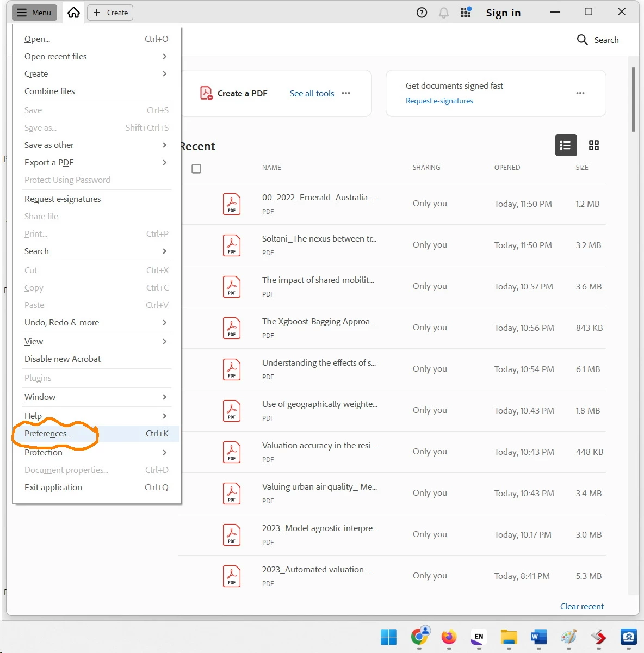Viewport: 644px width, 653px height.
Task: Go to the Home icon tab
Action: (x=73, y=13)
